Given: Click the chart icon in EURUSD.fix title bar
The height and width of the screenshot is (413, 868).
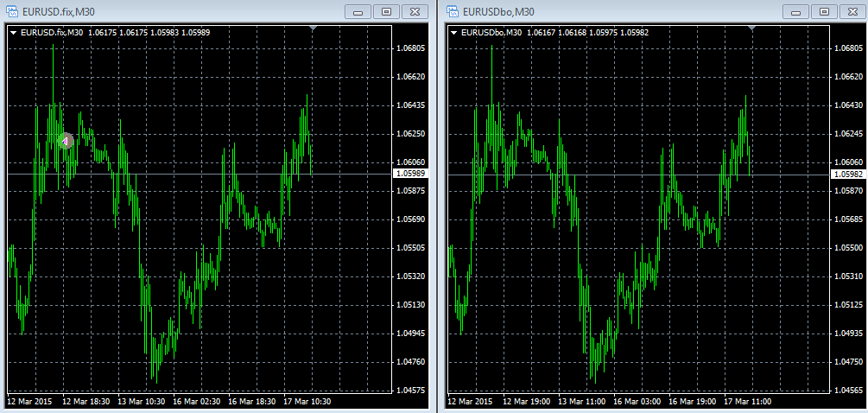Looking at the screenshot, I should click(13, 11).
